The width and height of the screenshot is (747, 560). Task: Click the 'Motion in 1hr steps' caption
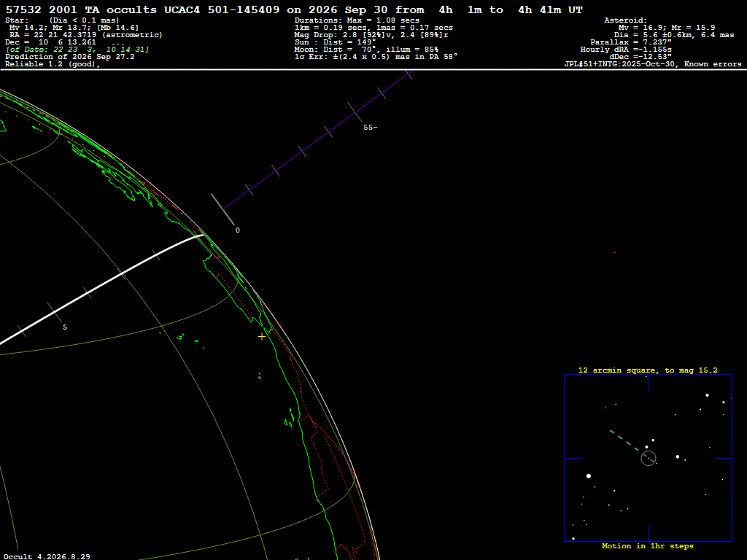click(648, 545)
